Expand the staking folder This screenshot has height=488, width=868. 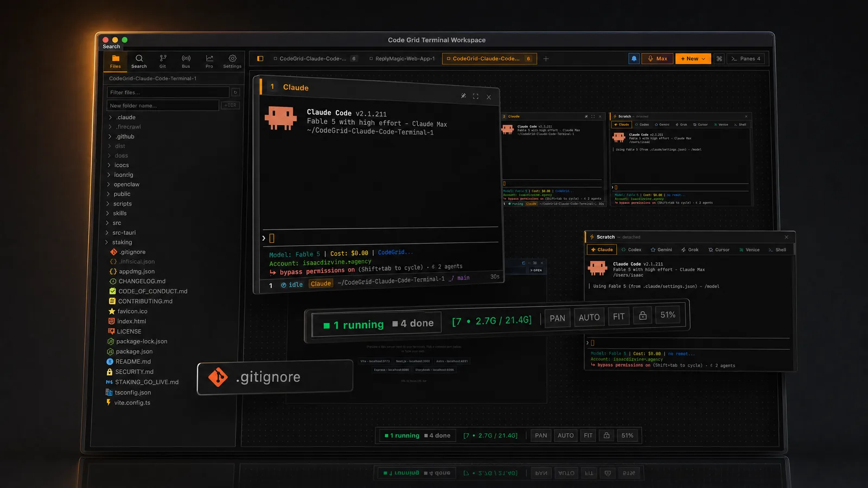pyautogui.click(x=119, y=242)
